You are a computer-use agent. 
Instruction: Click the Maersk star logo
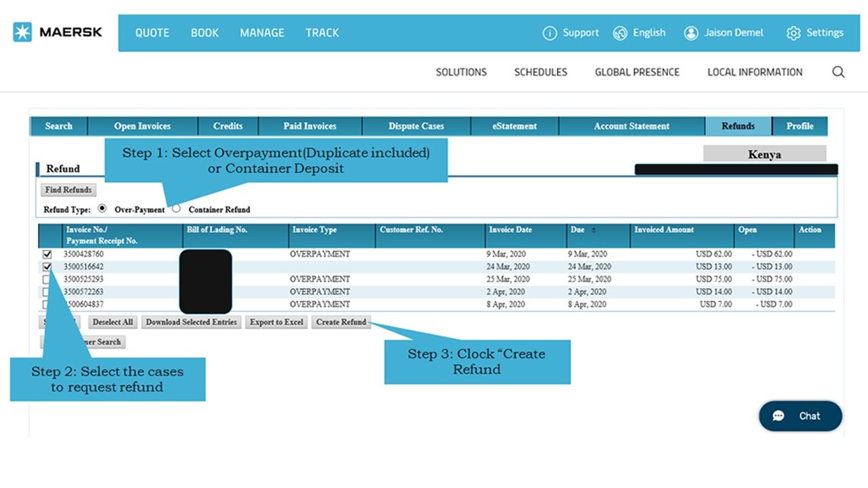[x=22, y=31]
